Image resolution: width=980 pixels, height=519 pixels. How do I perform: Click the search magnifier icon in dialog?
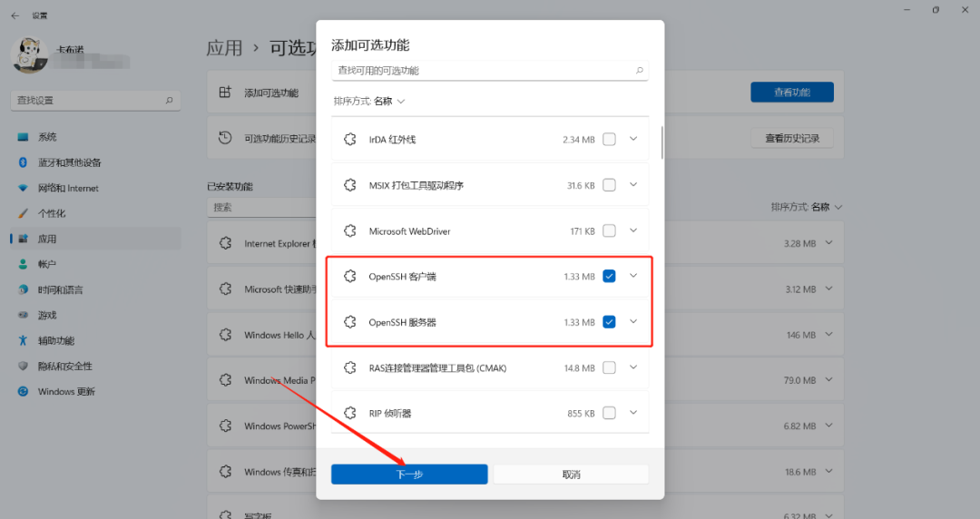[x=640, y=71]
